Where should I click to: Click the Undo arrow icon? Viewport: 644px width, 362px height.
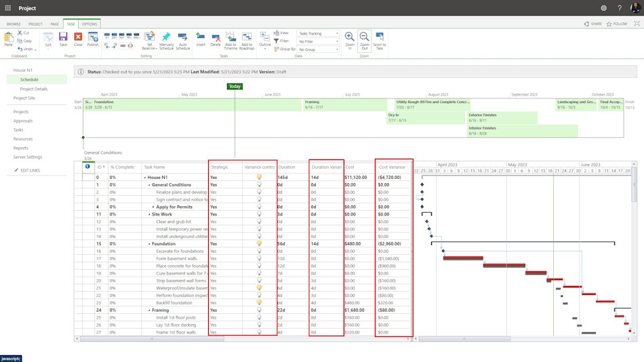click(20, 49)
